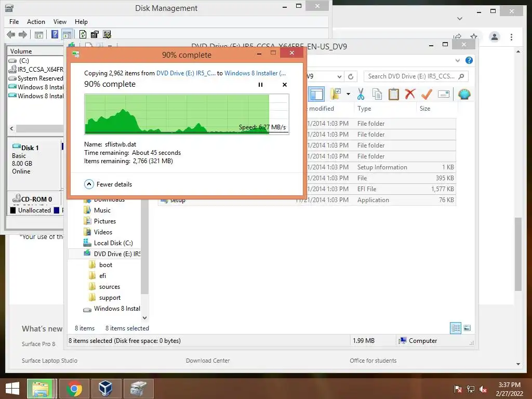Select the (C:) volume row
This screenshot has width=532, height=399.
(x=36, y=61)
